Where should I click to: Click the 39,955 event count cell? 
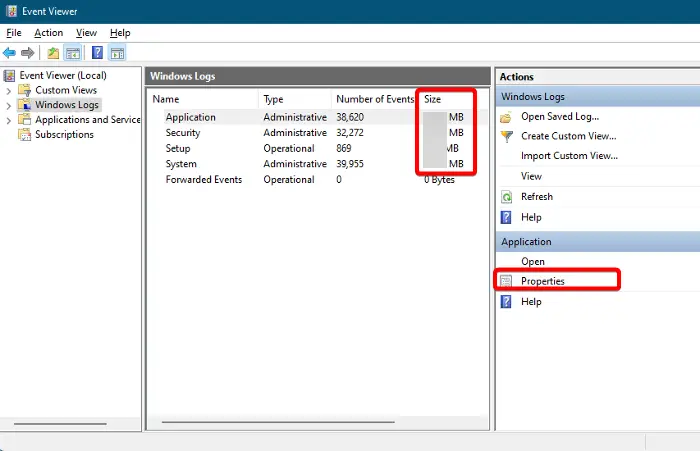tap(350, 164)
